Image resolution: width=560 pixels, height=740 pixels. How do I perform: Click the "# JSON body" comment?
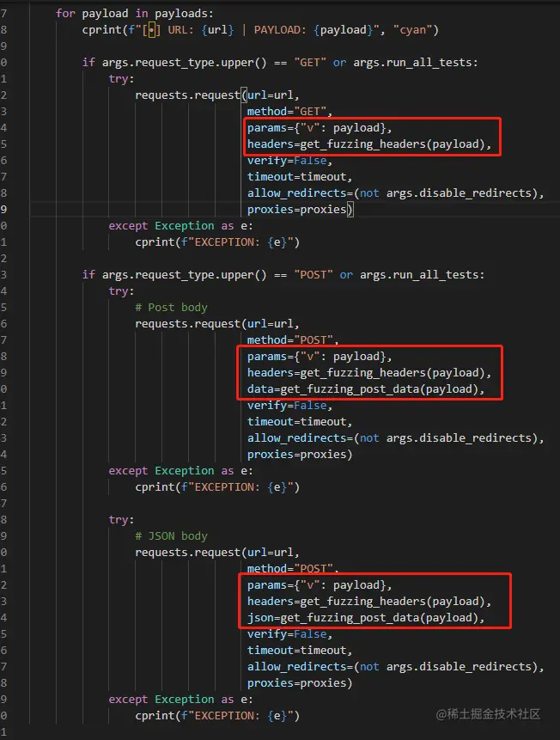(x=171, y=536)
